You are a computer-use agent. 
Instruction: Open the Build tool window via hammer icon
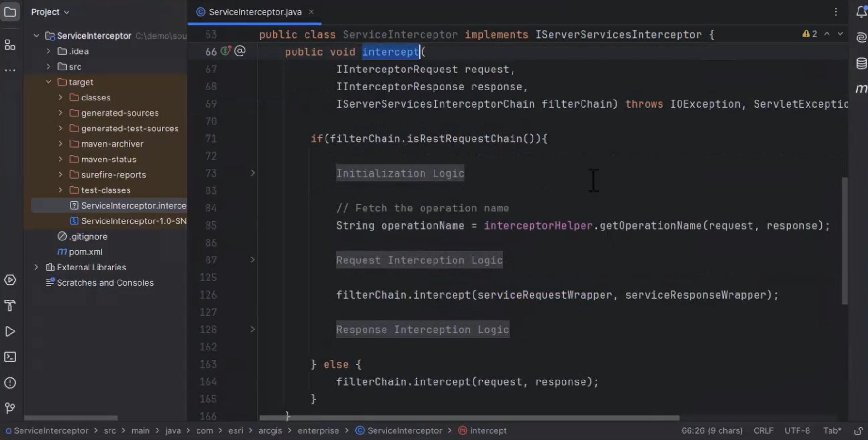10,305
